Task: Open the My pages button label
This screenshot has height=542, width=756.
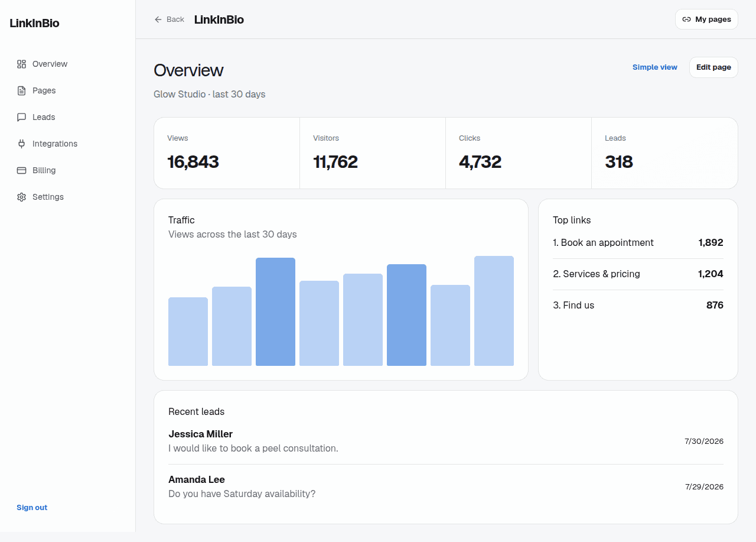Action: pyautogui.click(x=713, y=20)
